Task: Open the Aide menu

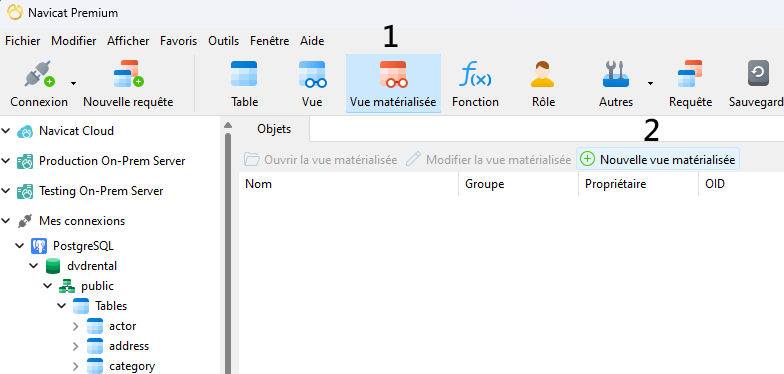Action: [x=312, y=41]
